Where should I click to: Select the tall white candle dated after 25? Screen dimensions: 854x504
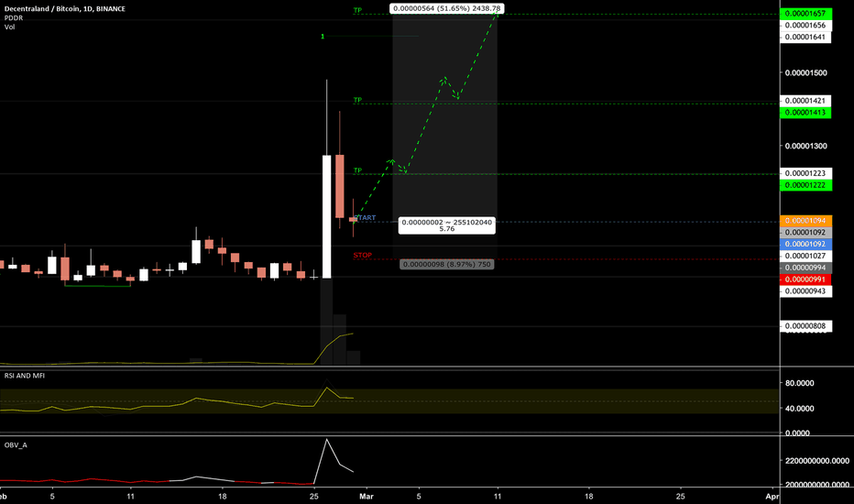click(327, 216)
